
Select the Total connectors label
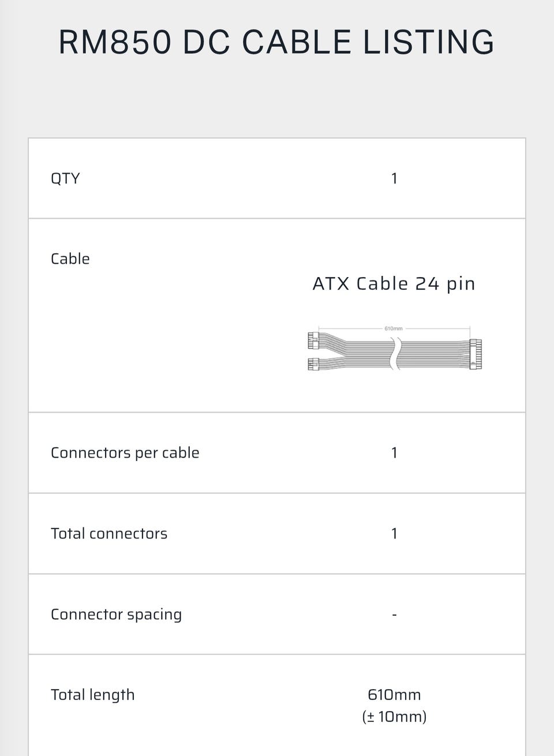[109, 534]
